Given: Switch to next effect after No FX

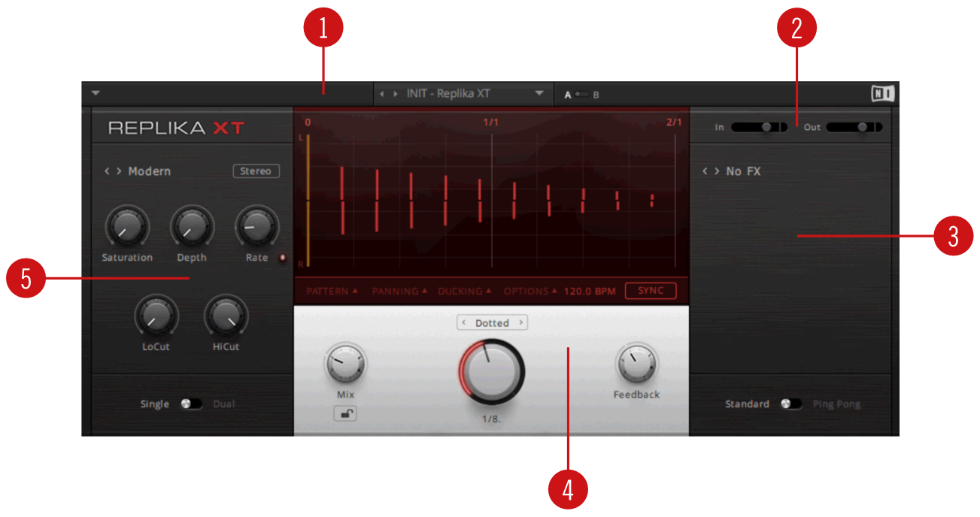Looking at the screenshot, I should (x=717, y=171).
